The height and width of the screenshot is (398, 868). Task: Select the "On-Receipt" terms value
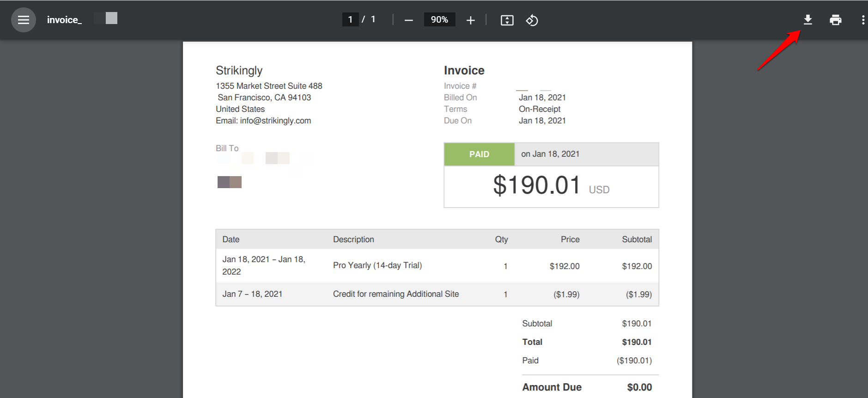point(540,109)
